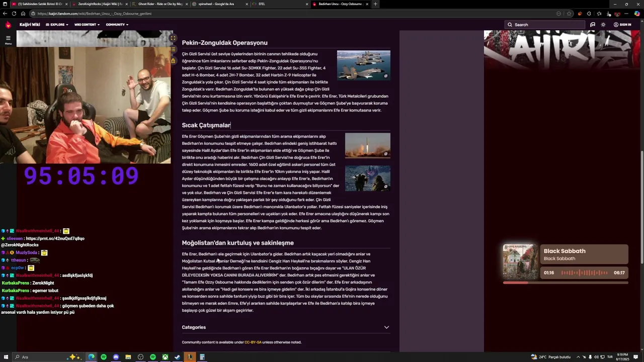Enlarge the missile launch image via its expand icon
Viewport: 644px width, 362px height.
(386, 154)
